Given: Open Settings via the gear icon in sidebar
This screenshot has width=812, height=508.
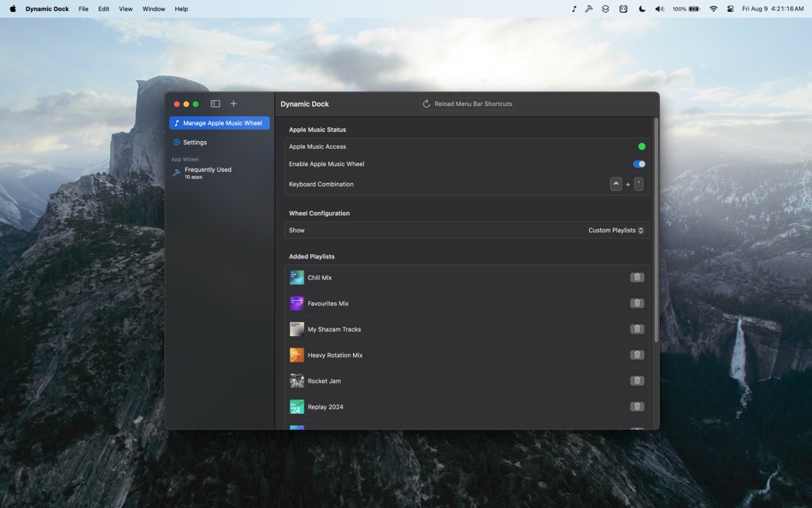Looking at the screenshot, I should coord(177,142).
